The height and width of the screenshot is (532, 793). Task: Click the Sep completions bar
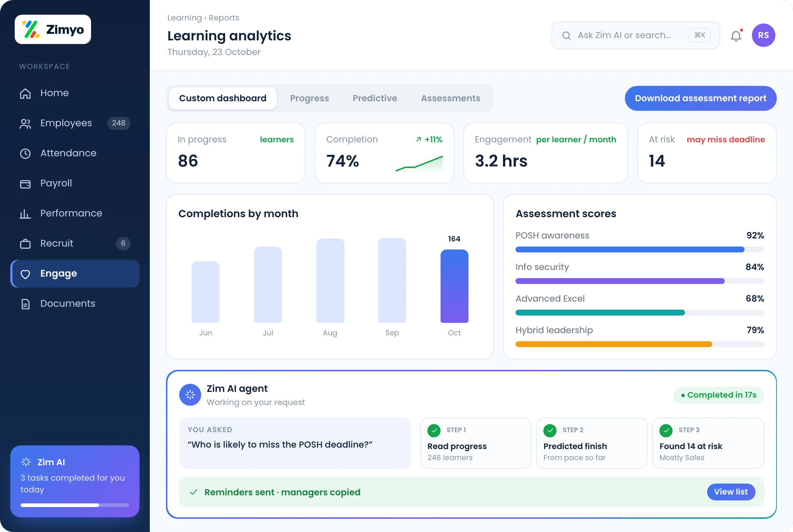[392, 280]
